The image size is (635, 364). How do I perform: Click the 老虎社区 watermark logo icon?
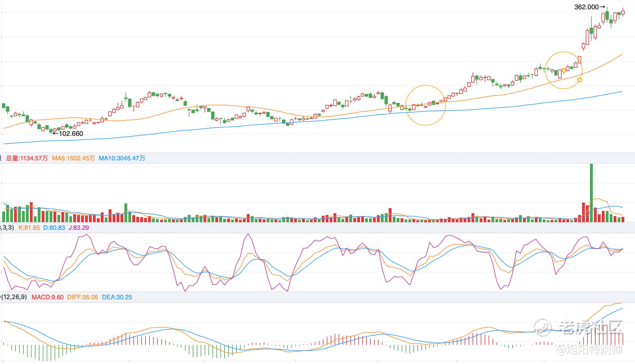pyautogui.click(x=542, y=328)
